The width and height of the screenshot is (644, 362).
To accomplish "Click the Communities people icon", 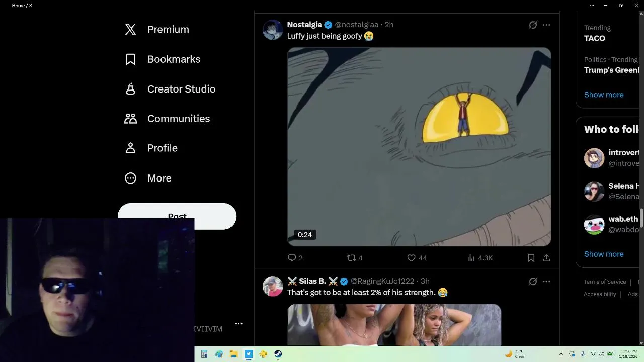I will (130, 119).
